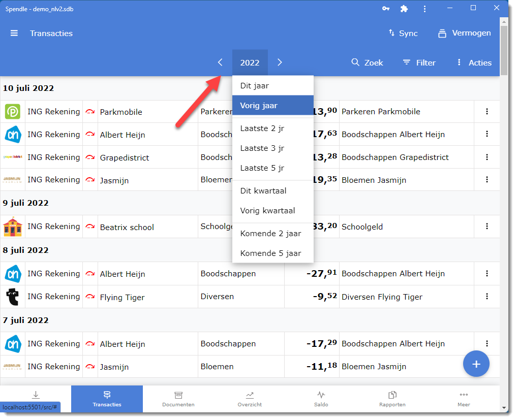516x420 pixels.
Task: Click Albert Heijn logo on 10 juli
Action: (13, 135)
